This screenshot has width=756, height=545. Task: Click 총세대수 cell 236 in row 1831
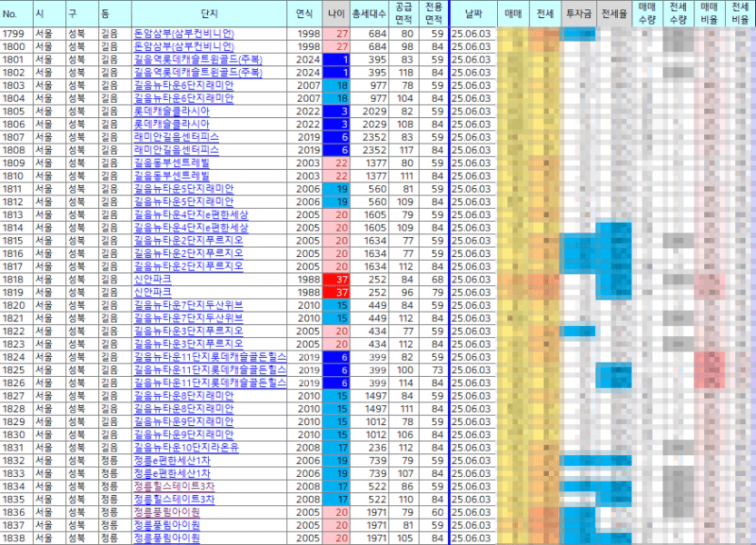(x=369, y=448)
